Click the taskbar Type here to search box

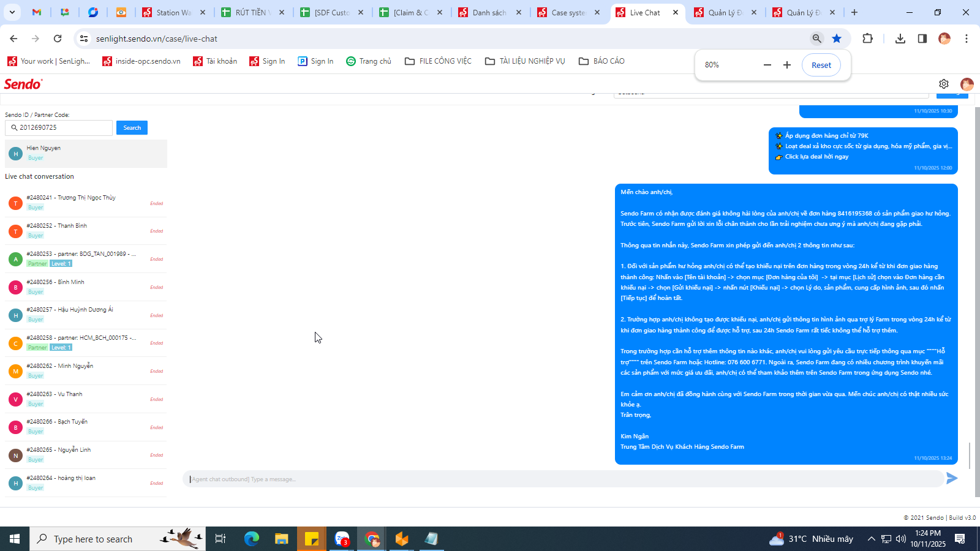[x=118, y=539]
